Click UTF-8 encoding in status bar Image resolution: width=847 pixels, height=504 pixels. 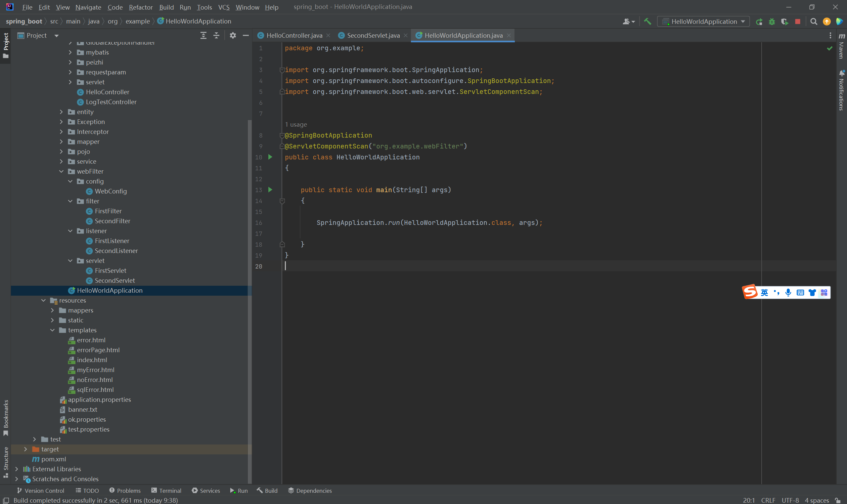tap(790, 500)
